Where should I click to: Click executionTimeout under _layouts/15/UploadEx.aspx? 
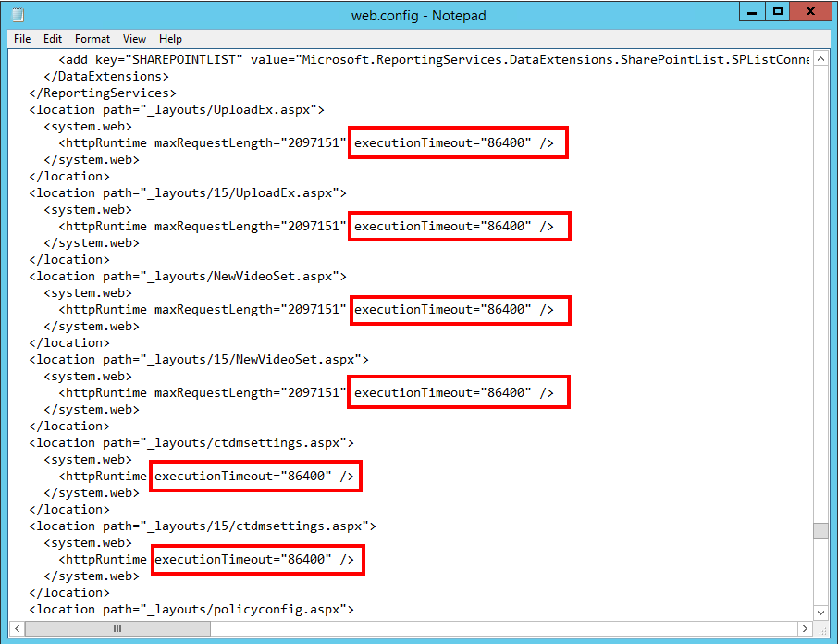click(443, 227)
